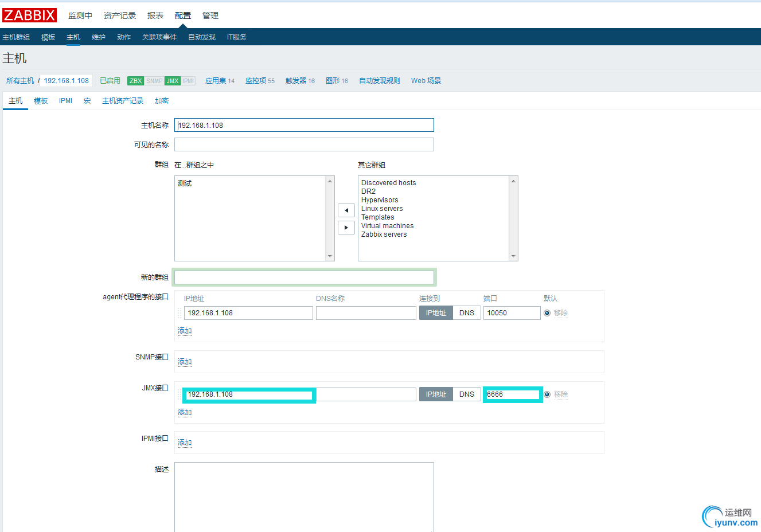The height and width of the screenshot is (532, 761).
Task: Select default radio for JMX interface
Action: pos(547,394)
